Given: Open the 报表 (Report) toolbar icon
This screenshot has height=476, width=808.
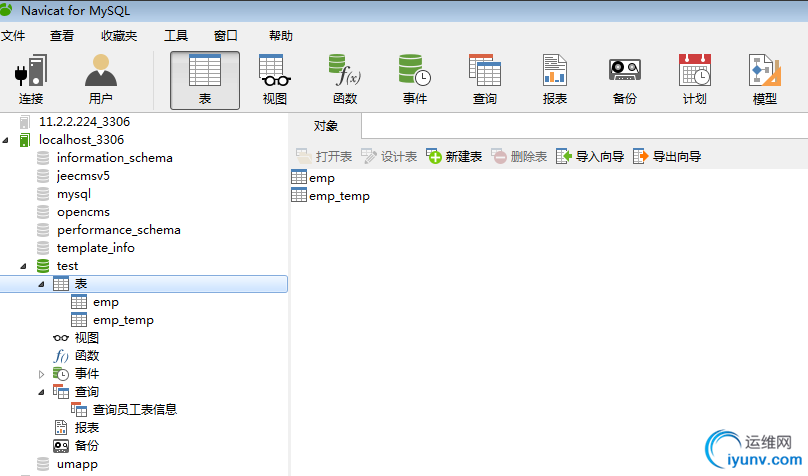Looking at the screenshot, I should [555, 80].
